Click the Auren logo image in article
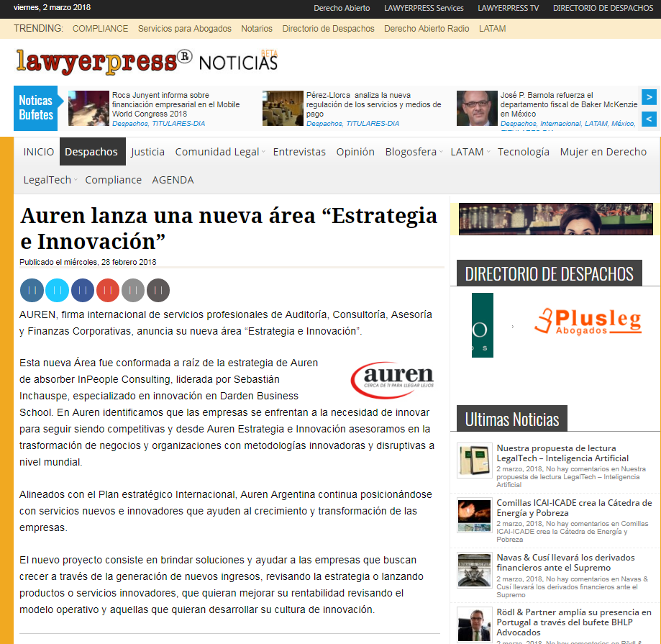The width and height of the screenshot is (661, 644). pos(393,380)
